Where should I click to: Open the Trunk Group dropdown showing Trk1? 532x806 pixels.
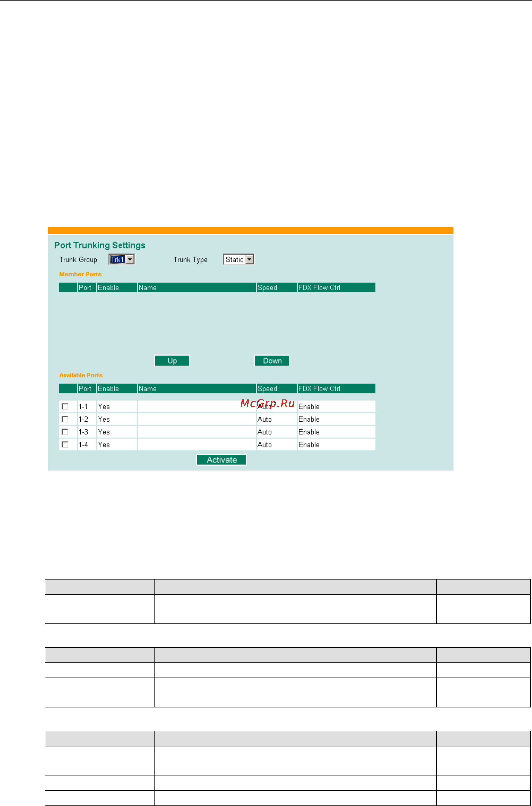click(x=122, y=259)
